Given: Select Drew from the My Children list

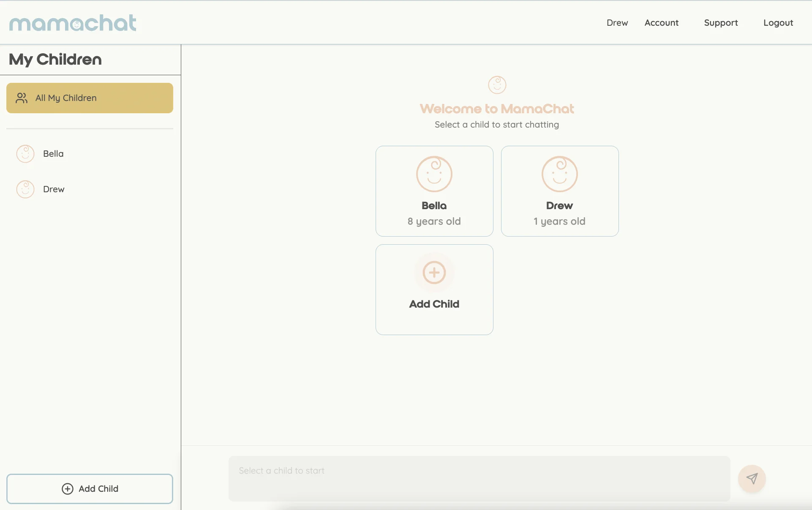Looking at the screenshot, I should pyautogui.click(x=53, y=189).
